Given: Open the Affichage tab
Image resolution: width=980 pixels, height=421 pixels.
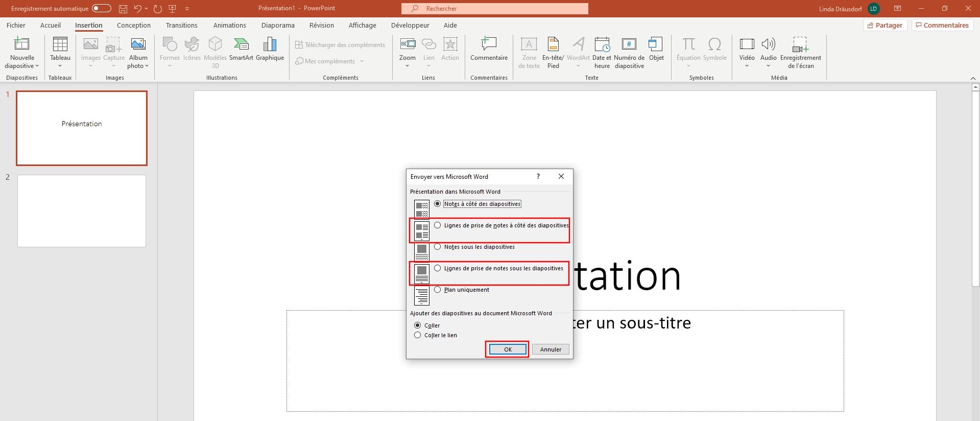Looking at the screenshot, I should (363, 25).
